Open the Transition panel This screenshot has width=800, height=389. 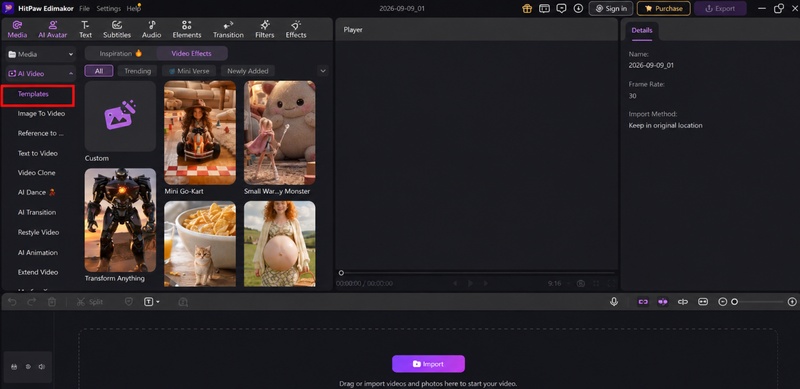pos(228,30)
